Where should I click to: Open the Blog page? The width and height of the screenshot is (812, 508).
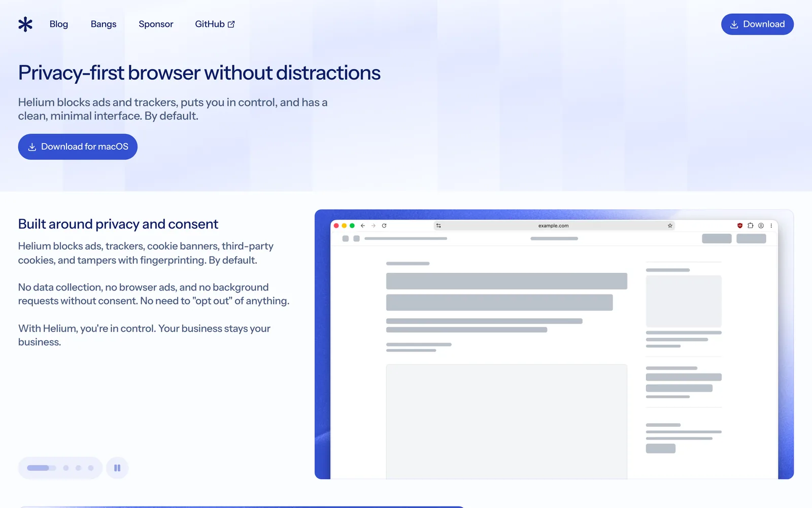pyautogui.click(x=59, y=24)
